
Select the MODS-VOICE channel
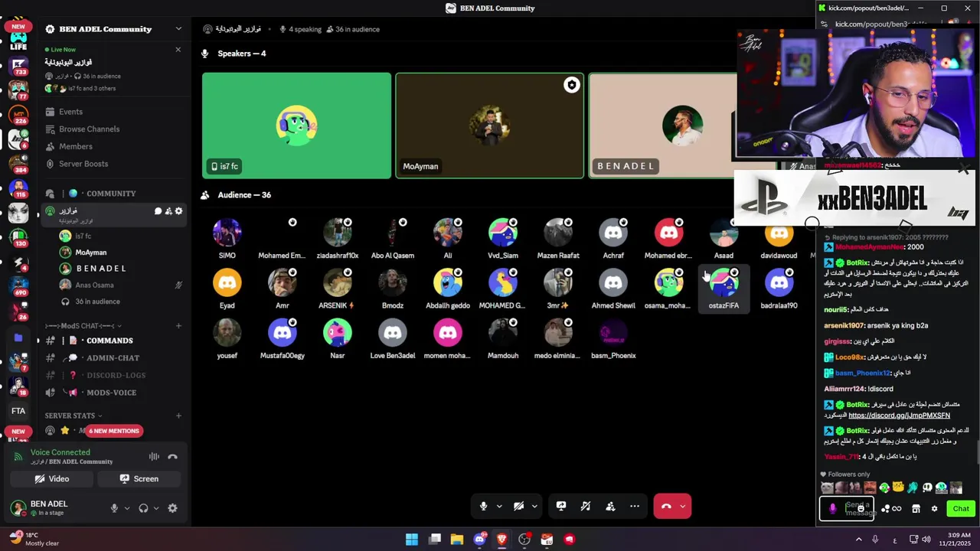point(113,393)
